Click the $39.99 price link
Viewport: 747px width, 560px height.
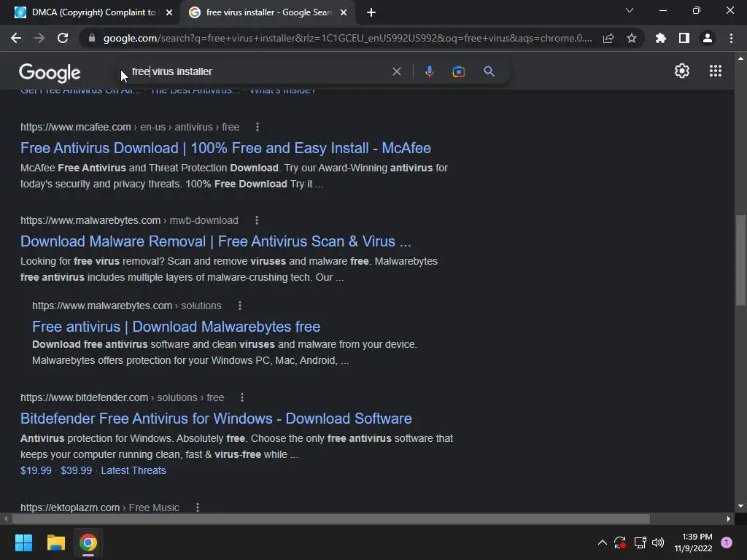(x=76, y=470)
